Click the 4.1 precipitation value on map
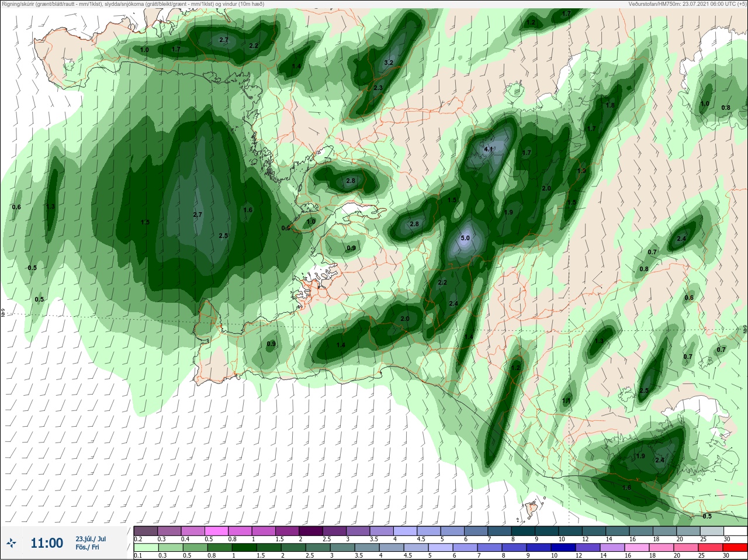Viewport: 748px width, 560px height. tap(489, 149)
